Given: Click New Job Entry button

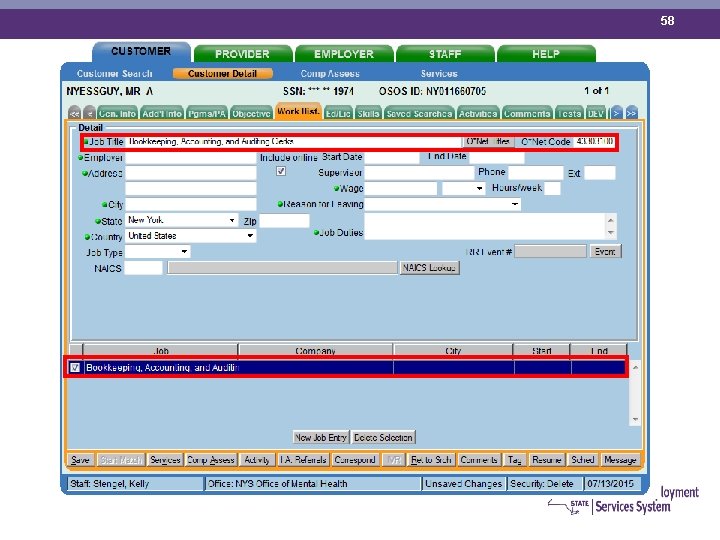Looking at the screenshot, I should point(321,438).
